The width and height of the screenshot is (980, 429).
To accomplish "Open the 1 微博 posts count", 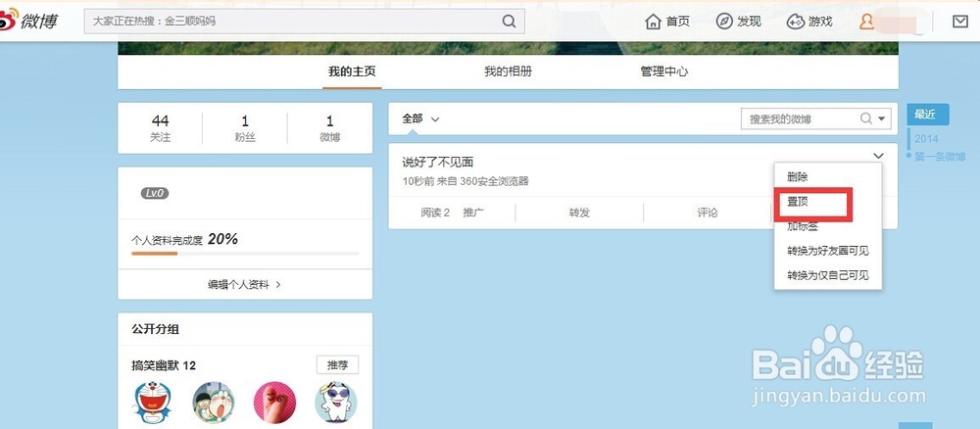I will click(330, 128).
